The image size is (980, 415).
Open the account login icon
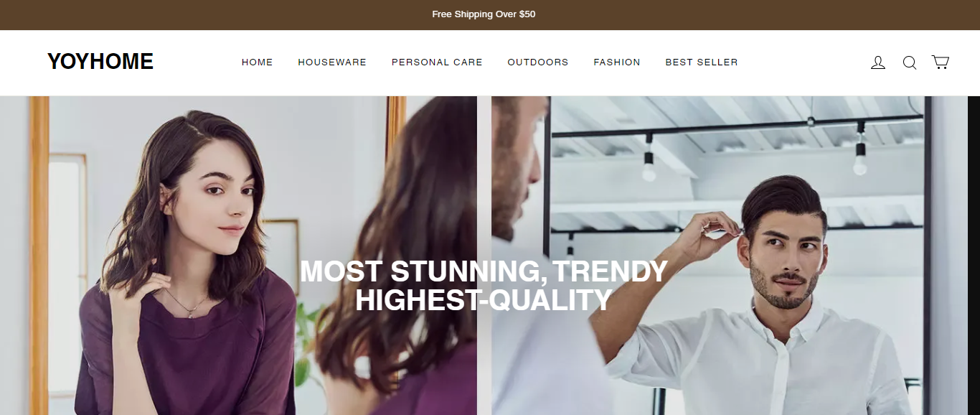coord(878,62)
